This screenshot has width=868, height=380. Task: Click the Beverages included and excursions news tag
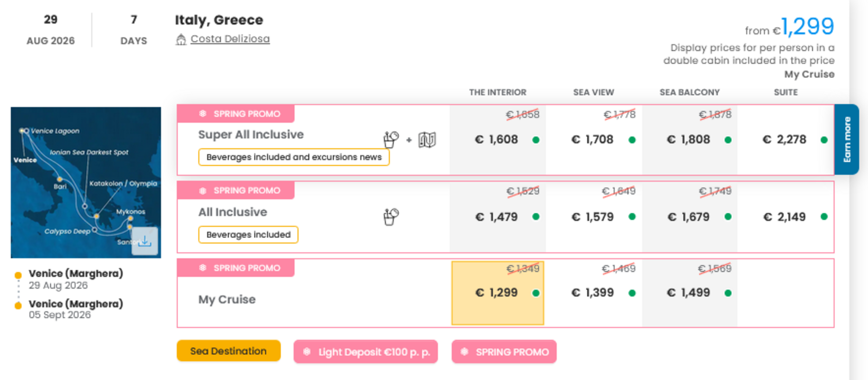[x=294, y=157]
